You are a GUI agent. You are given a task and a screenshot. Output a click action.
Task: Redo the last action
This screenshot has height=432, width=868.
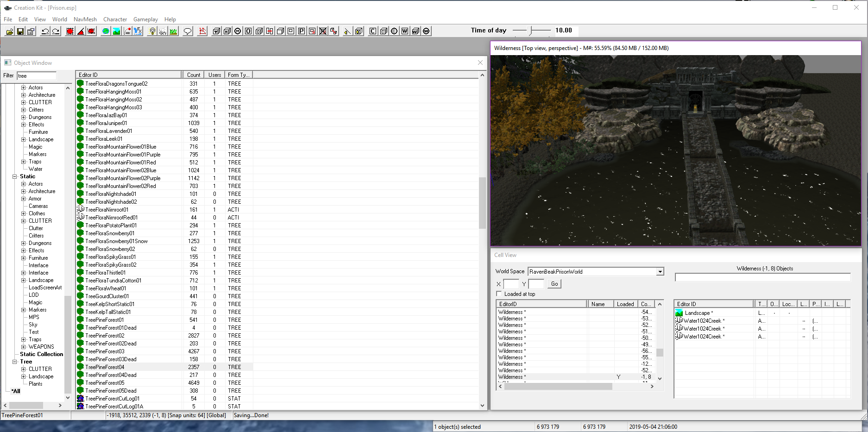pyautogui.click(x=56, y=31)
